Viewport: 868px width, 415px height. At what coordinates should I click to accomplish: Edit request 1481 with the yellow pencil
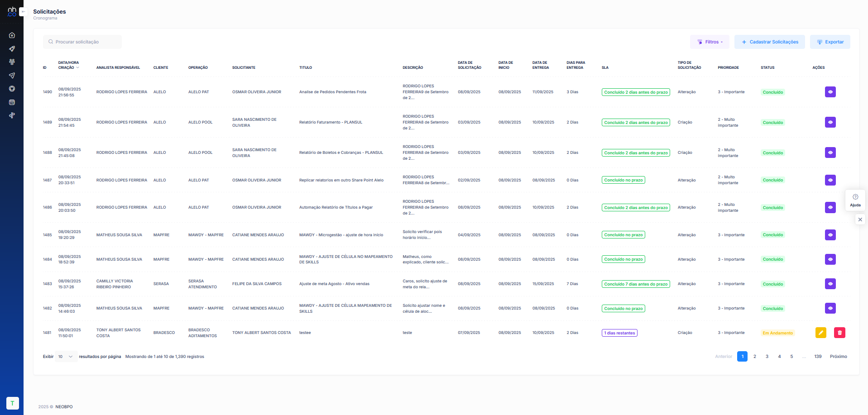point(820,333)
